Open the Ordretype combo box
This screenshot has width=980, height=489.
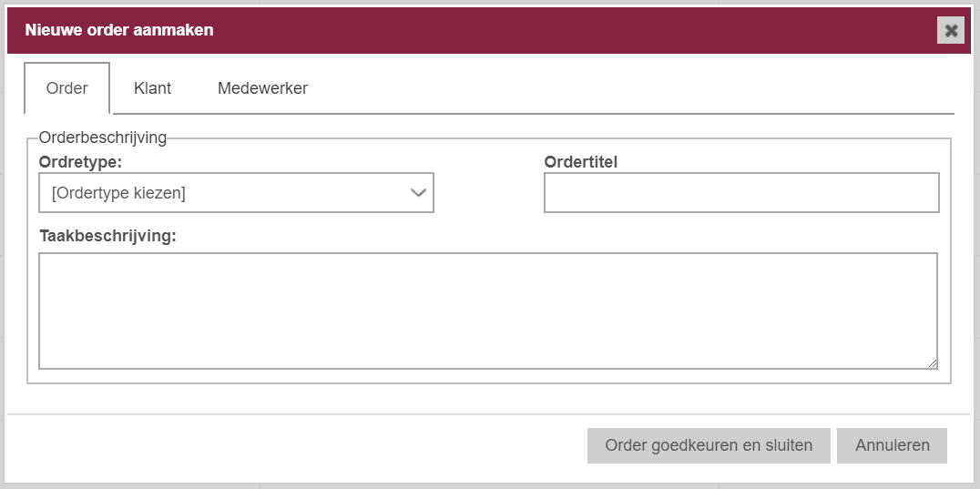pos(236,193)
